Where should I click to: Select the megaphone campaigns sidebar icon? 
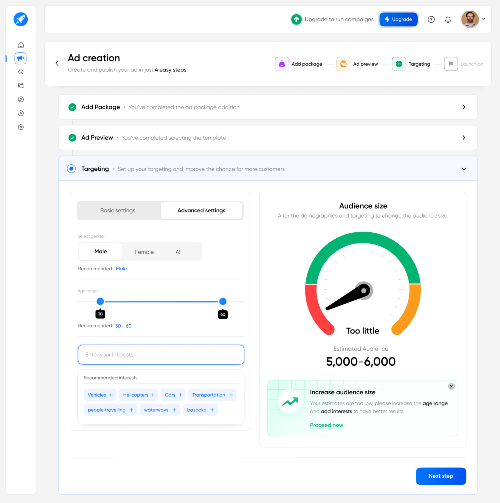21,58
